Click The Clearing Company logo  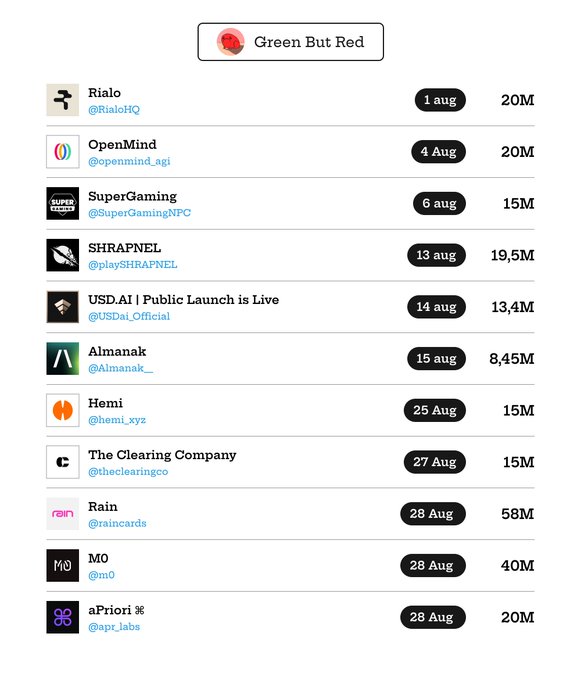click(62, 462)
